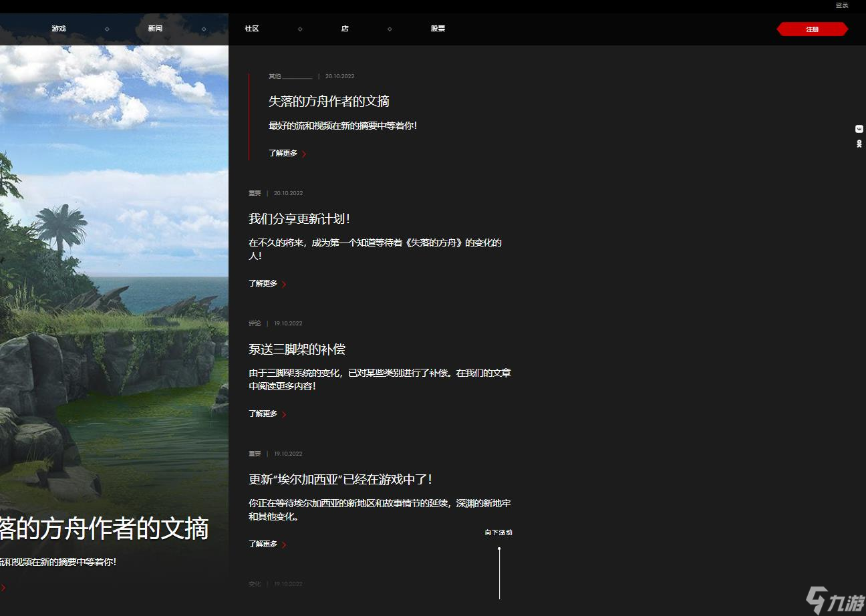Open article 更新"埃尔加西亚"已经在游戏中了!

(341, 480)
